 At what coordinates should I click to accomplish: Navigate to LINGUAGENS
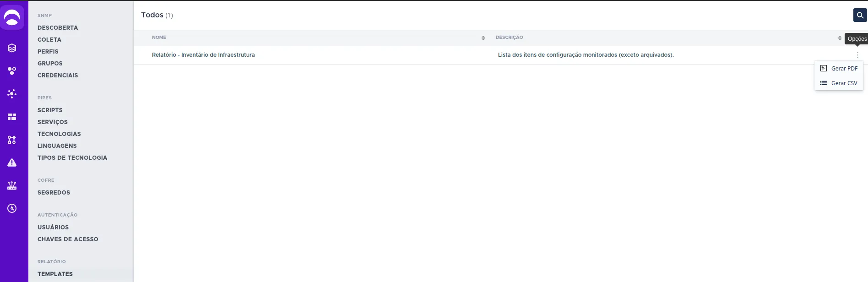click(x=57, y=146)
